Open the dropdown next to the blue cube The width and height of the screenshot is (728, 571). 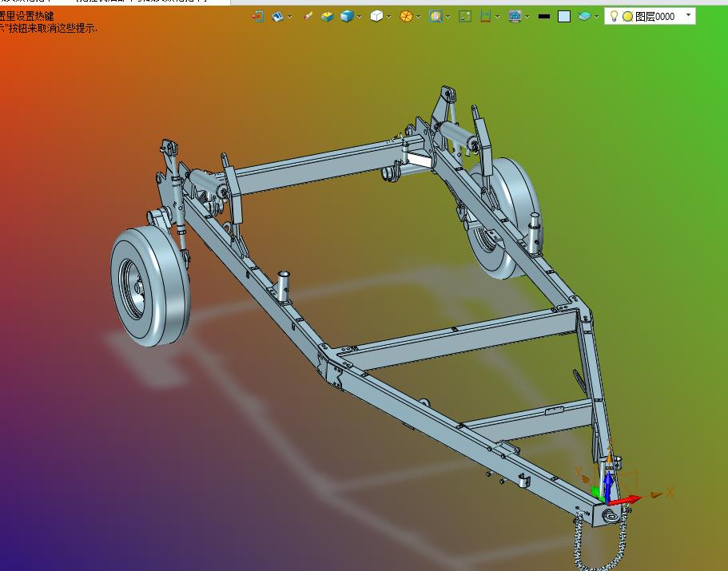359,17
